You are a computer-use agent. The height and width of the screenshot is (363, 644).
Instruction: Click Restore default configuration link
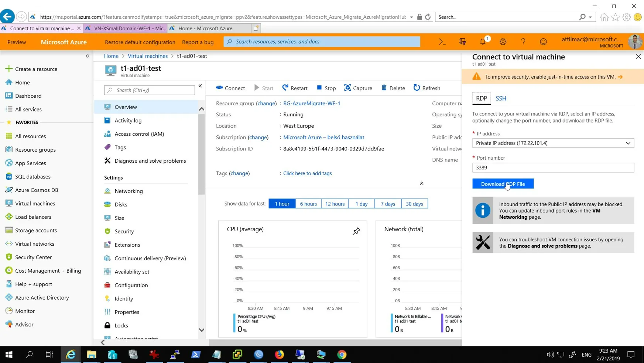[x=140, y=42]
